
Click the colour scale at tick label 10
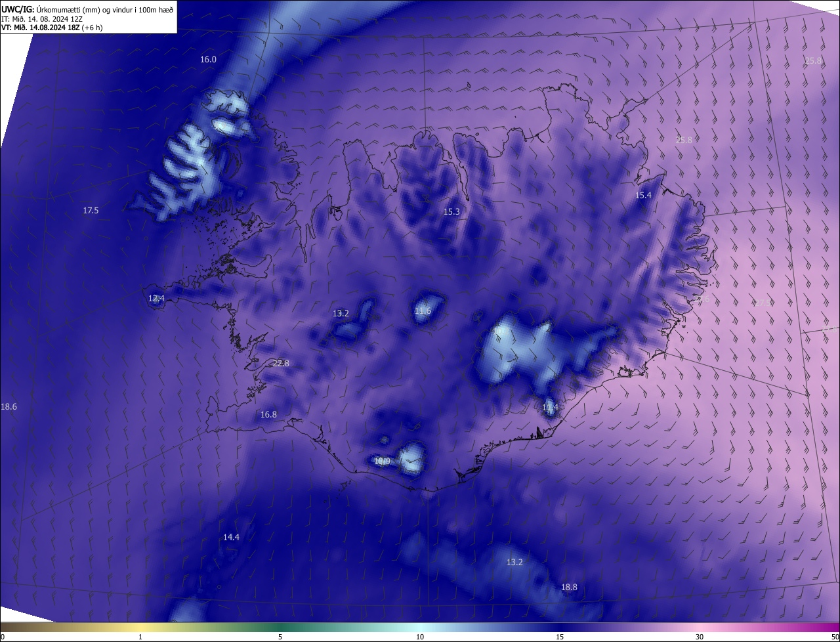(420, 637)
